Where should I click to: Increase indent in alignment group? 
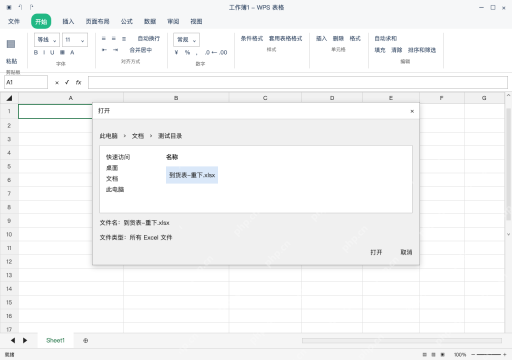(x=115, y=50)
